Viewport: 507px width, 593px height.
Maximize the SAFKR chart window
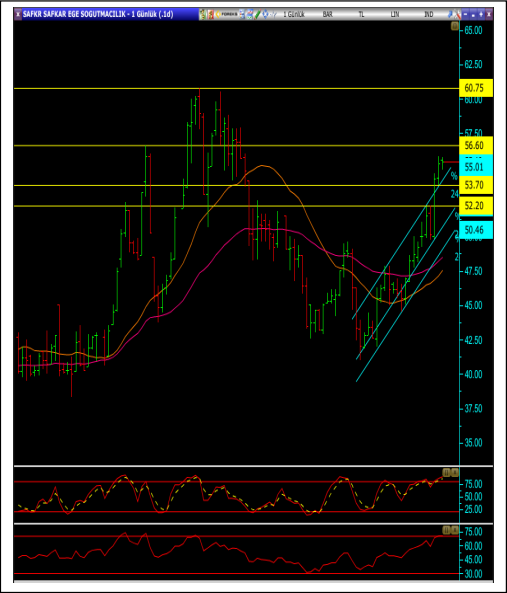(x=481, y=14)
